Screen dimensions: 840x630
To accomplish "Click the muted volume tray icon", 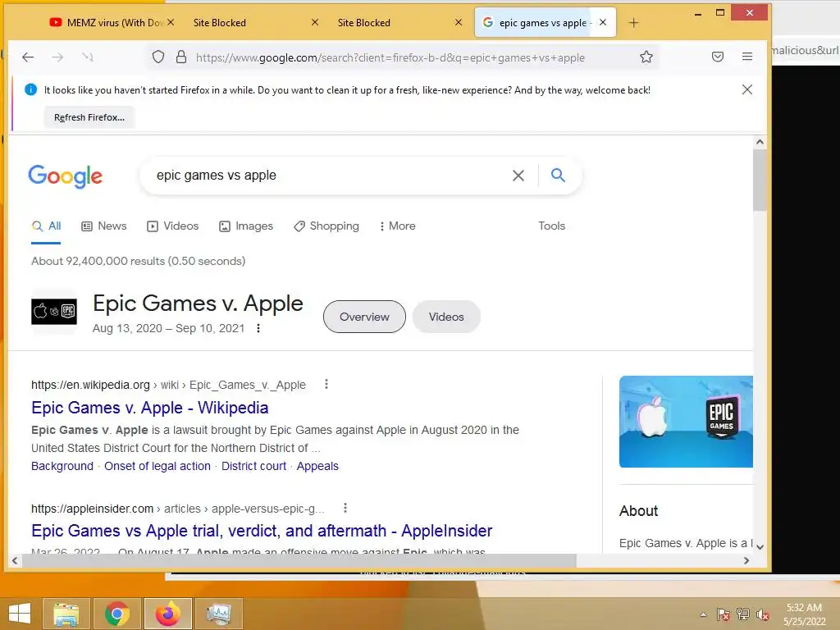I will point(763,614).
